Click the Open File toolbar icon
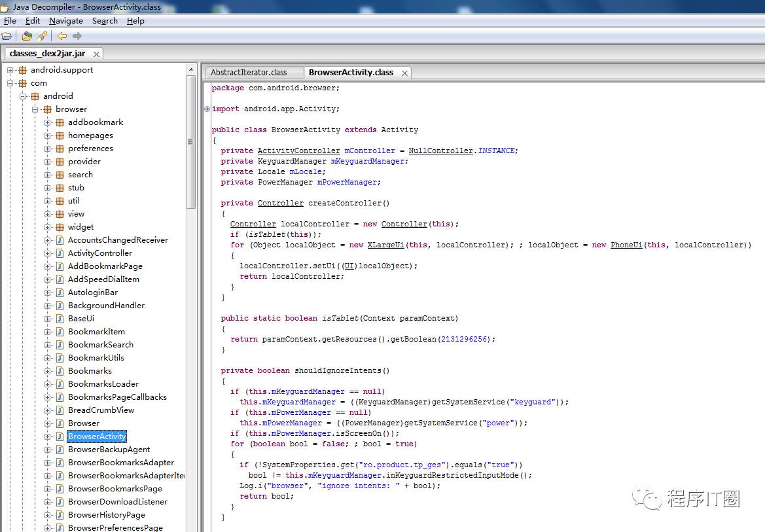Viewport: 765px width, 532px height. [7, 36]
